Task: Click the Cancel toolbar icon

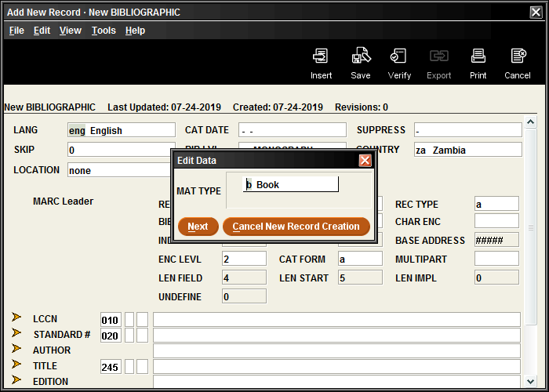Action: [x=518, y=56]
